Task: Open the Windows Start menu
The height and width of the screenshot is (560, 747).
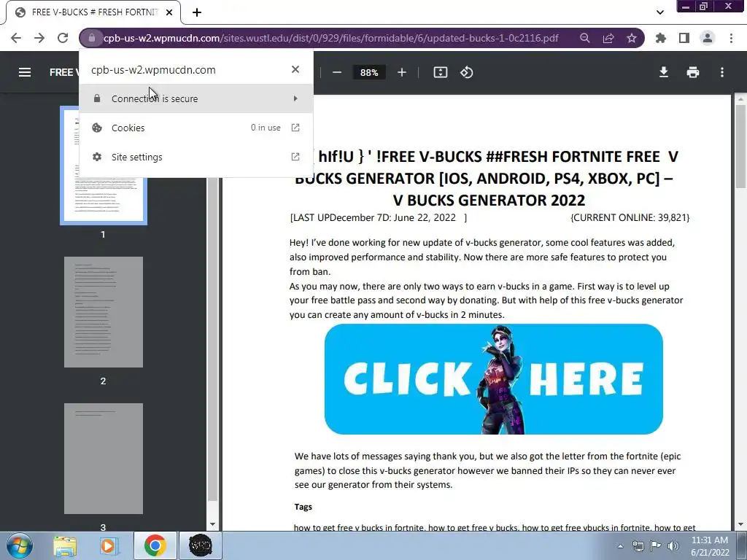Action: point(19,545)
